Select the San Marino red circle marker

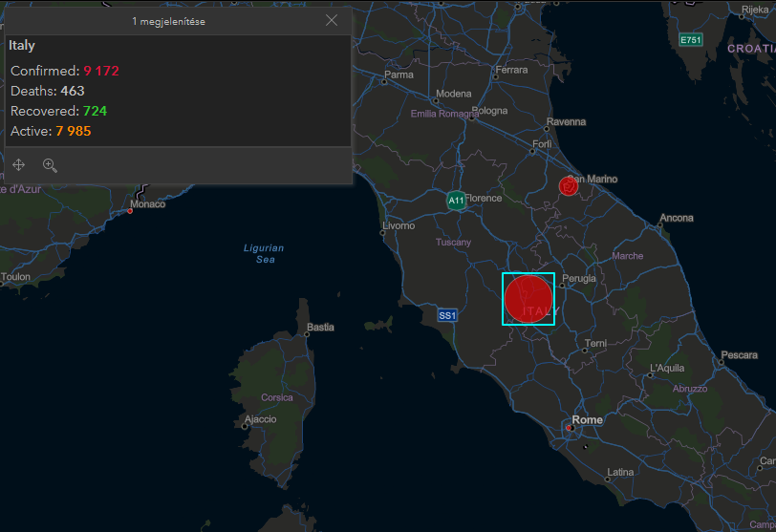tap(569, 187)
